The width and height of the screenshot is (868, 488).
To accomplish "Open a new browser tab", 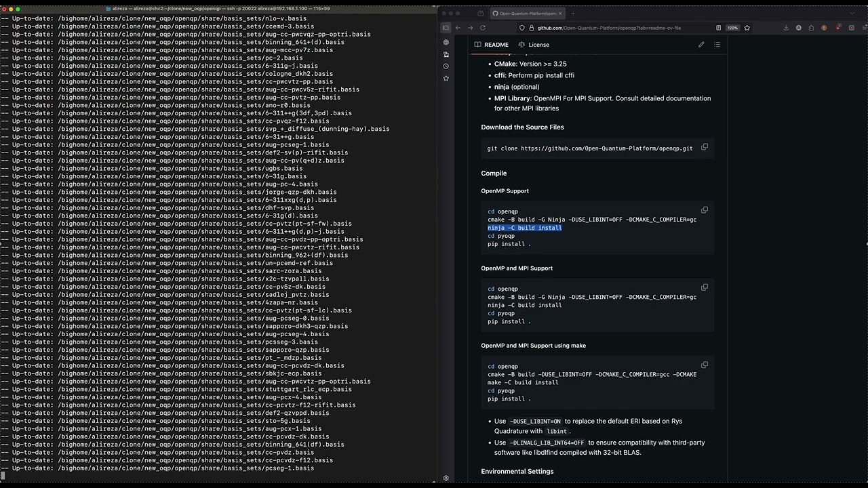I will (x=573, y=13).
